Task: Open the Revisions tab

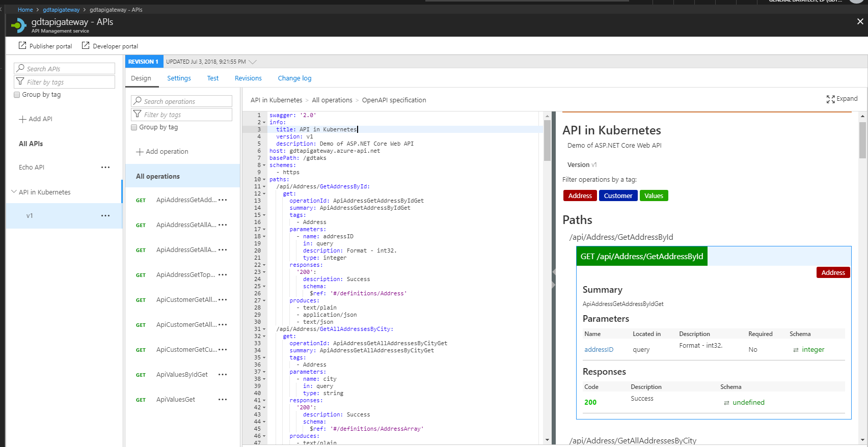Action: (248, 78)
